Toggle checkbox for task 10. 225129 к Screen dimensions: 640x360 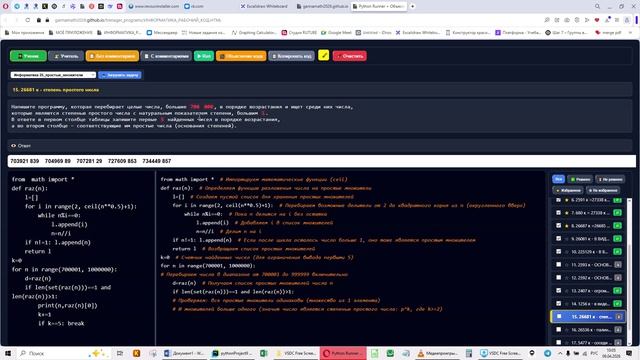[558, 251]
